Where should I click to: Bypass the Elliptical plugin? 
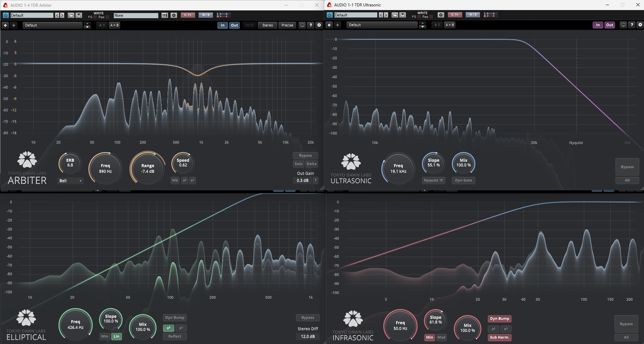[308, 317]
